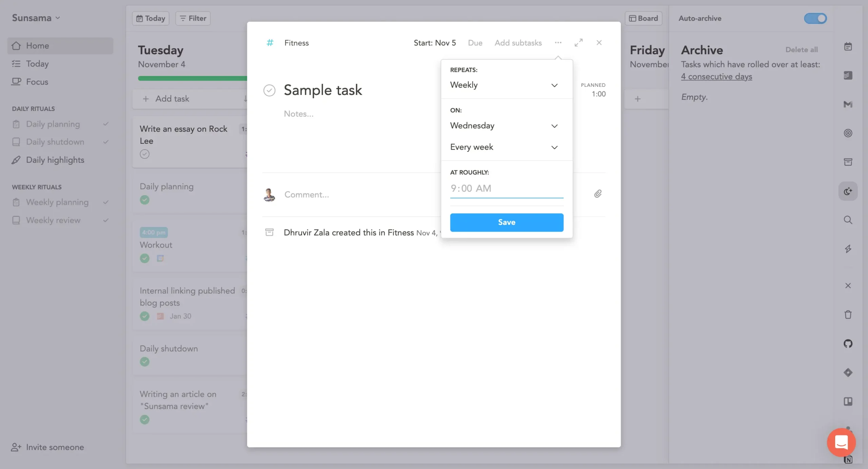The height and width of the screenshot is (469, 868).
Task: Click the blue Save button
Action: (507, 222)
